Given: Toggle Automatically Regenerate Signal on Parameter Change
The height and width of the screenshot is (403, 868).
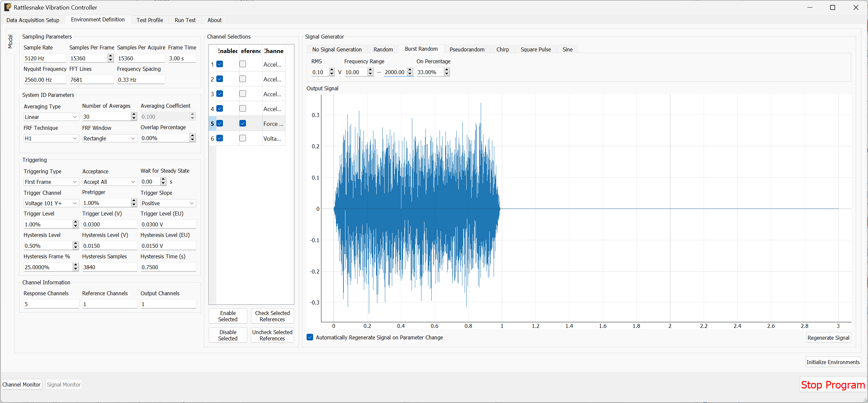Looking at the screenshot, I should pos(310,337).
